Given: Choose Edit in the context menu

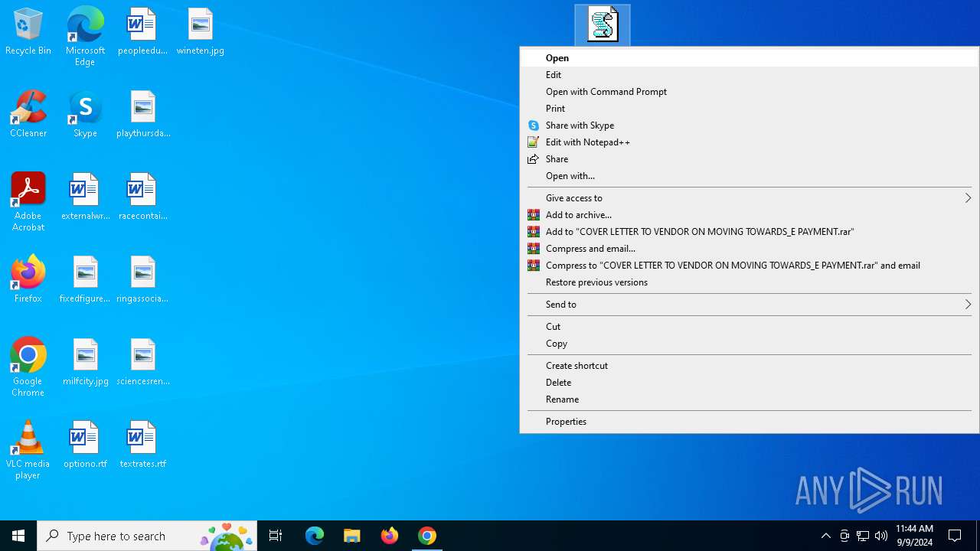Looking at the screenshot, I should [750, 75].
